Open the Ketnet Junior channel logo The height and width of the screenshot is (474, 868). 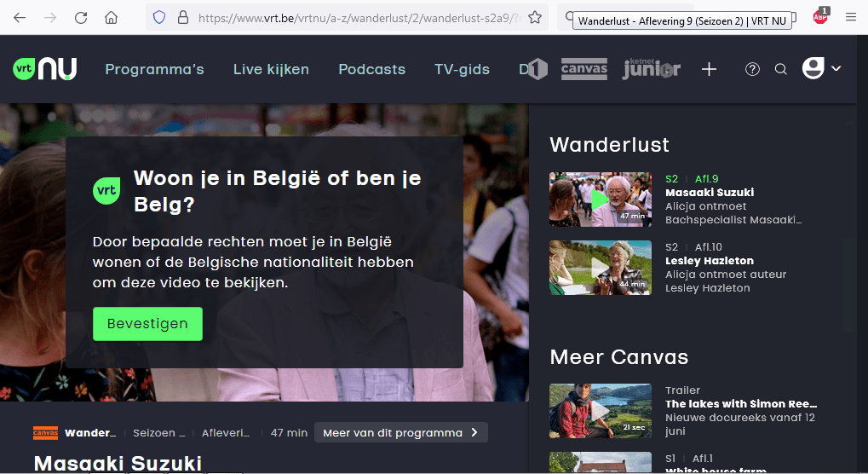coord(651,69)
